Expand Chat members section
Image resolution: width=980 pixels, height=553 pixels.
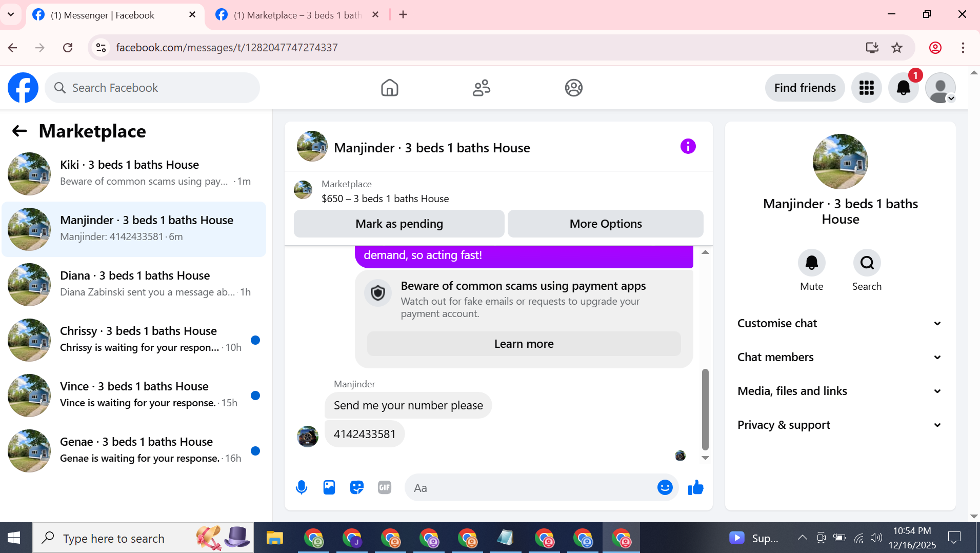coord(840,357)
